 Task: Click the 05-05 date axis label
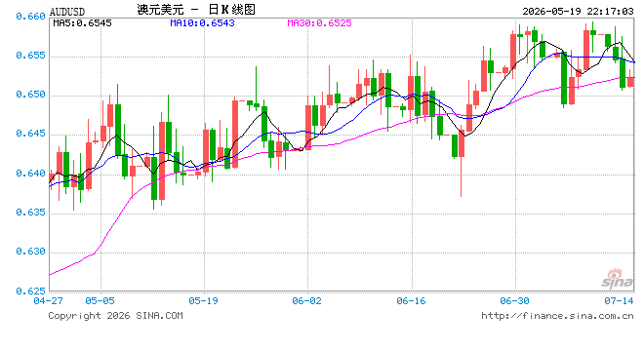pyautogui.click(x=100, y=301)
